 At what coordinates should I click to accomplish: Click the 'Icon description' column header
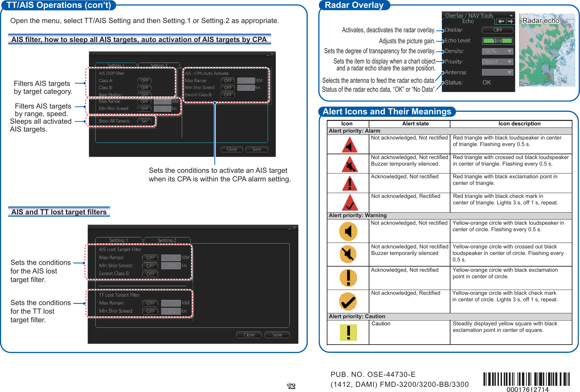pyautogui.click(x=520, y=124)
